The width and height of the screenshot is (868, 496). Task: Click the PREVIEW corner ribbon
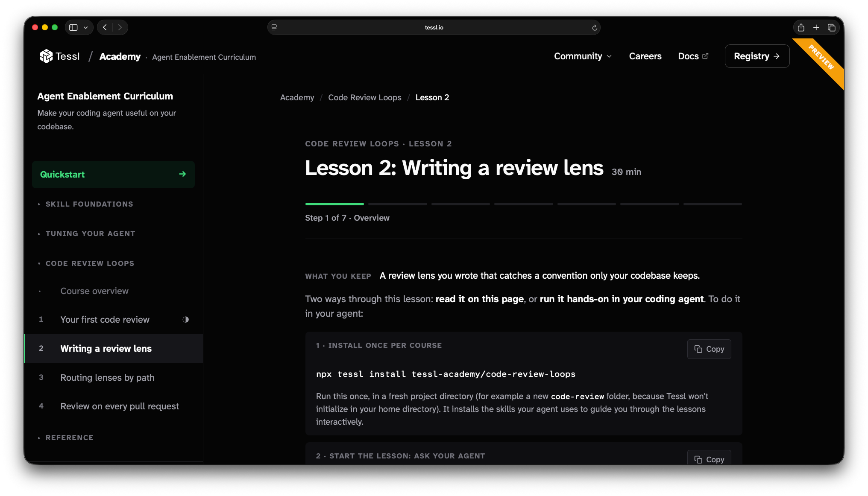(821, 58)
